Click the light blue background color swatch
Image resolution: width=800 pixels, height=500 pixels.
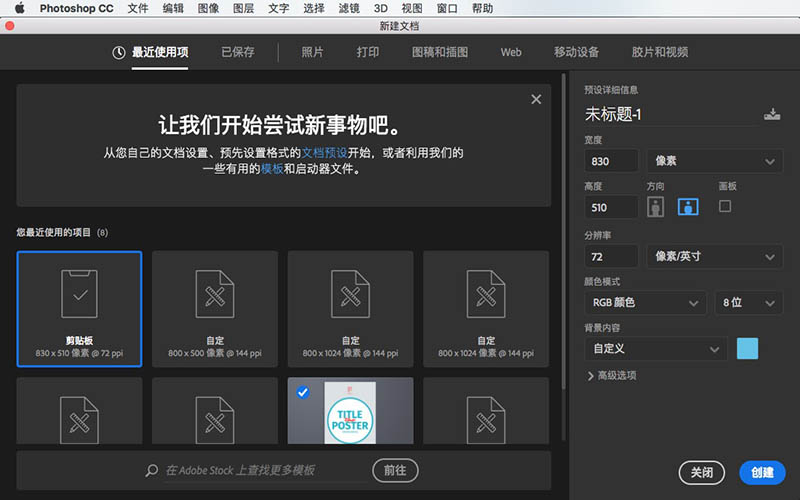pos(747,349)
